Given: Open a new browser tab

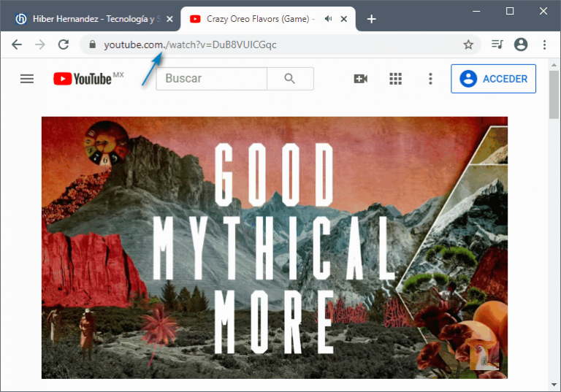Looking at the screenshot, I should pos(371,19).
